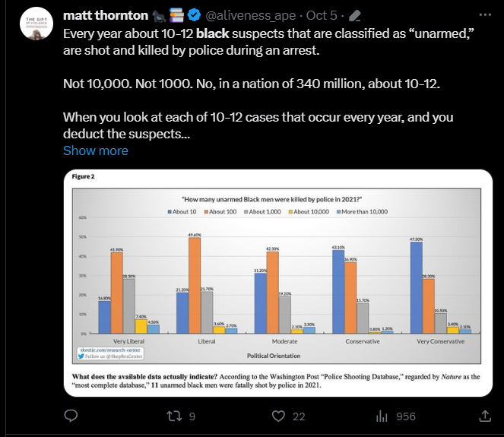Open the three-dot more options menu
Image resolution: width=504 pixels, height=437 pixels.
tap(484, 14)
